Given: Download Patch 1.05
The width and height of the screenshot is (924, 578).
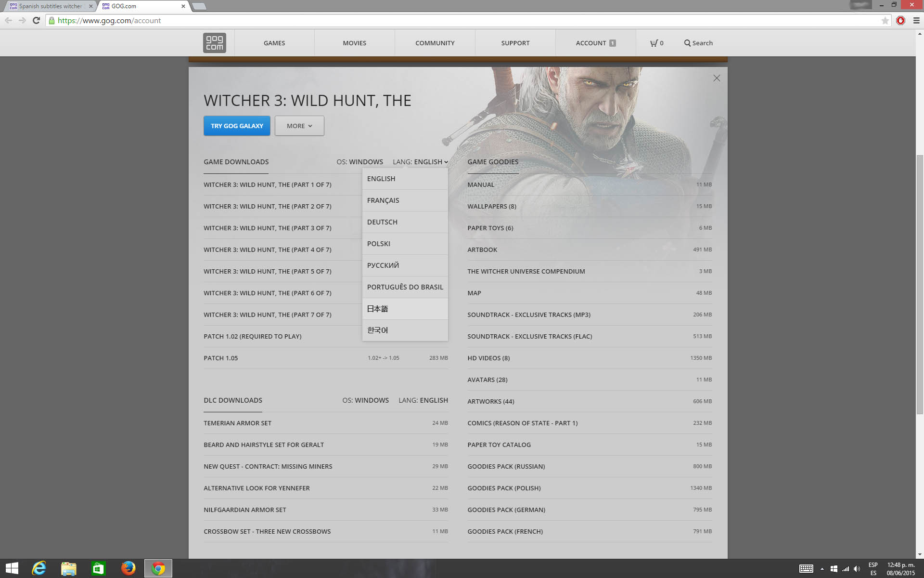Looking at the screenshot, I should [326, 358].
